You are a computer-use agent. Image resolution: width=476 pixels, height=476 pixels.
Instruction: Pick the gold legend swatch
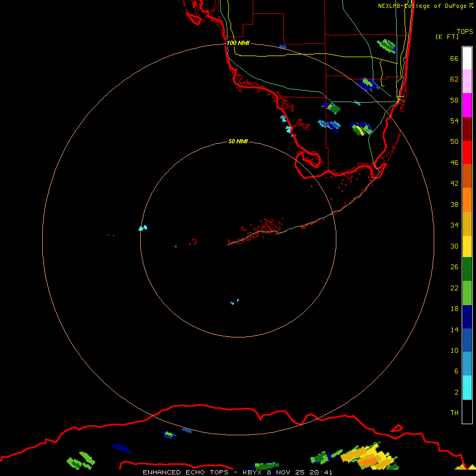[x=467, y=224]
